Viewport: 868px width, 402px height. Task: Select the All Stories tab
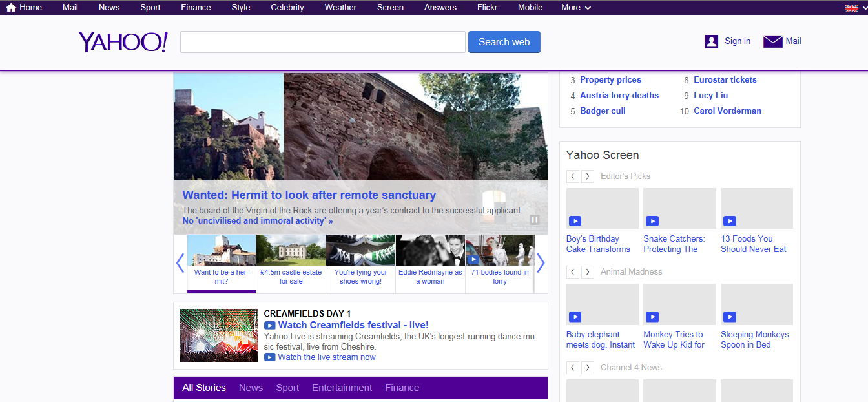(204, 388)
